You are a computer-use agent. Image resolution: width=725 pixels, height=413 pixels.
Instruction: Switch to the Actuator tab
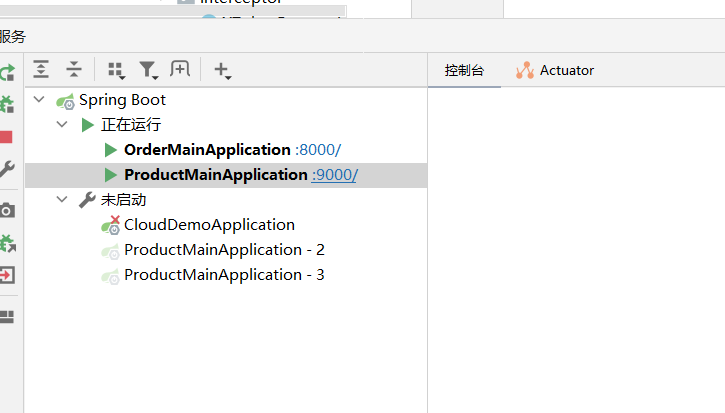point(555,70)
